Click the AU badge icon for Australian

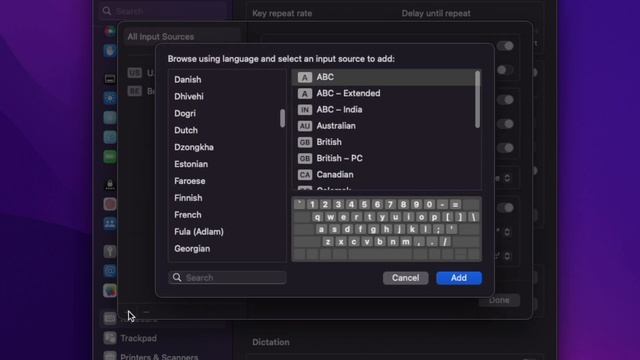[304, 126]
